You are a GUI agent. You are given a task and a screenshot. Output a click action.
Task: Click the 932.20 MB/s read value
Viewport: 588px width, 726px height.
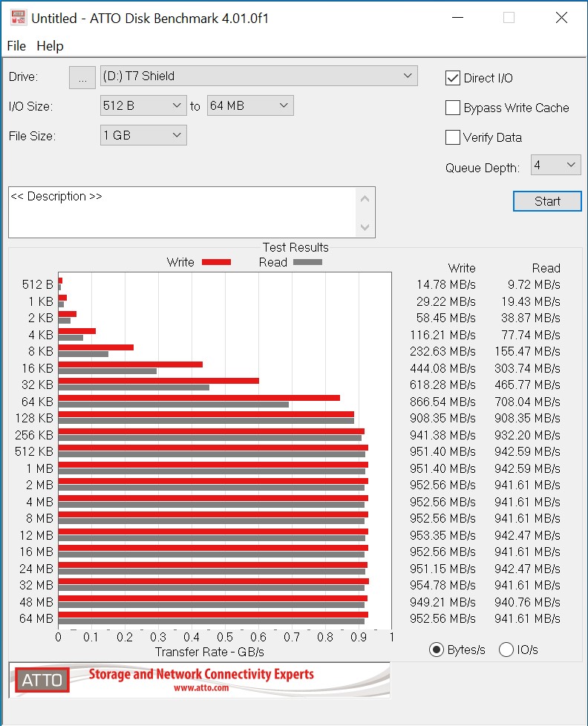pos(527,435)
